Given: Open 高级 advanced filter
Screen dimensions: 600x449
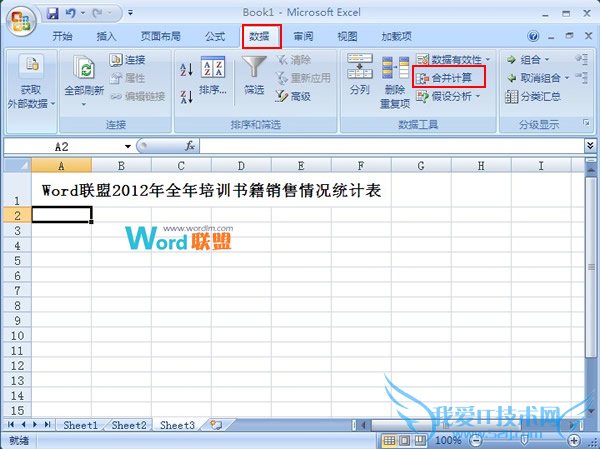Looking at the screenshot, I should 293,96.
